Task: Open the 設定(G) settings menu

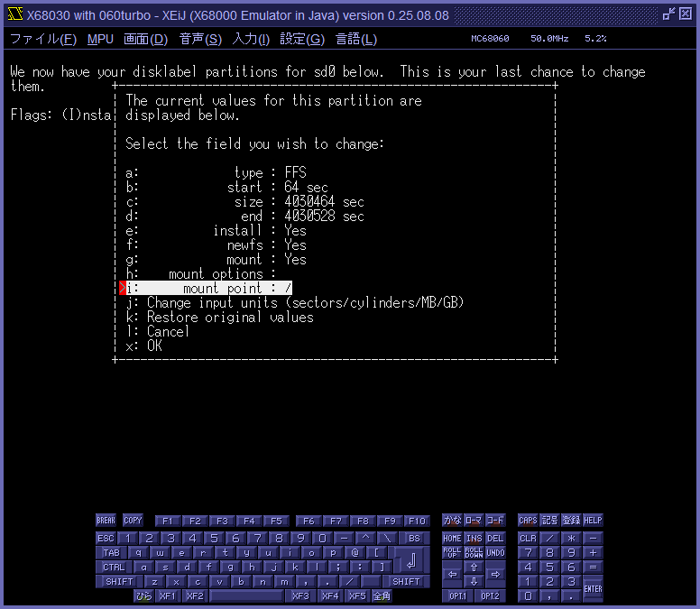Action: coord(302,40)
